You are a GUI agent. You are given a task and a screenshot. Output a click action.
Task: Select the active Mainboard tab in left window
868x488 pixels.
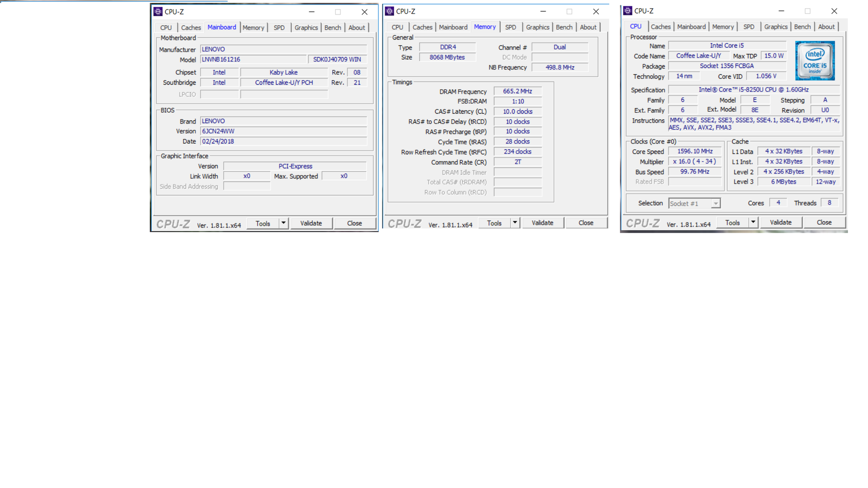(222, 27)
